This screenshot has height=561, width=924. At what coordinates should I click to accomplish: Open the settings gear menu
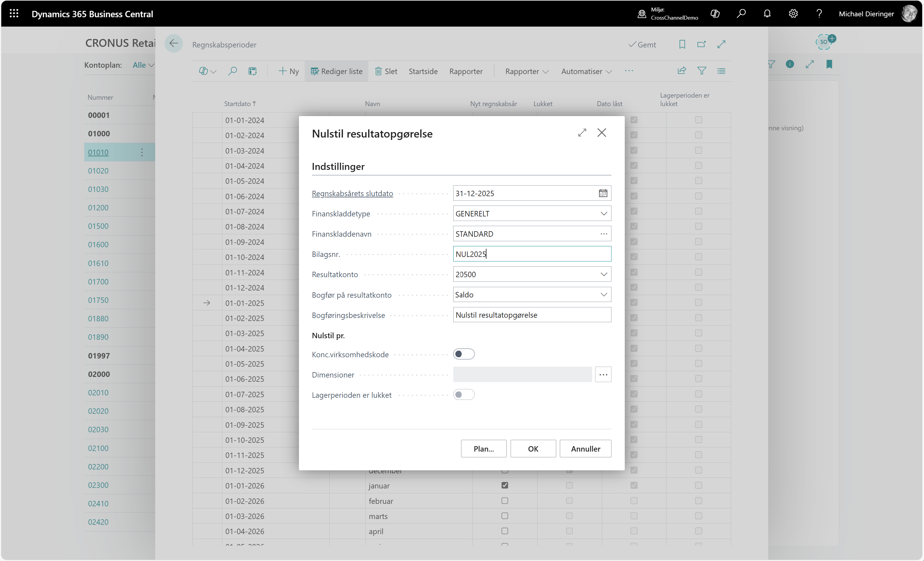click(793, 14)
